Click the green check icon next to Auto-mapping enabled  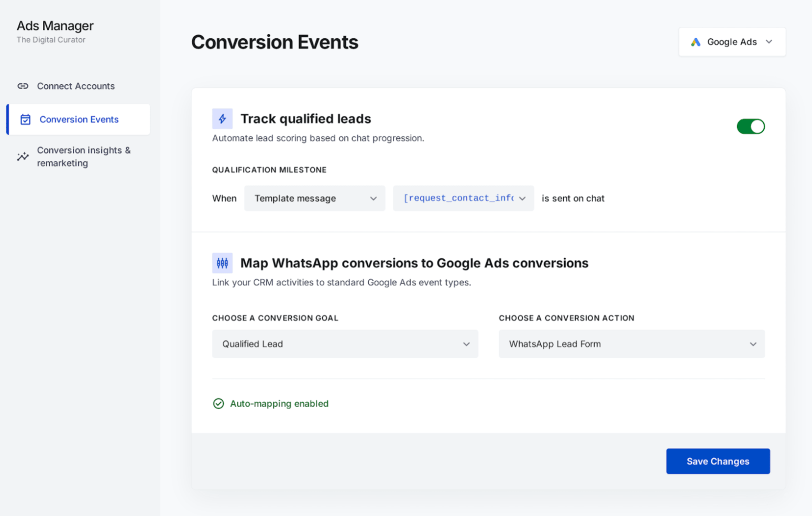pyautogui.click(x=218, y=403)
